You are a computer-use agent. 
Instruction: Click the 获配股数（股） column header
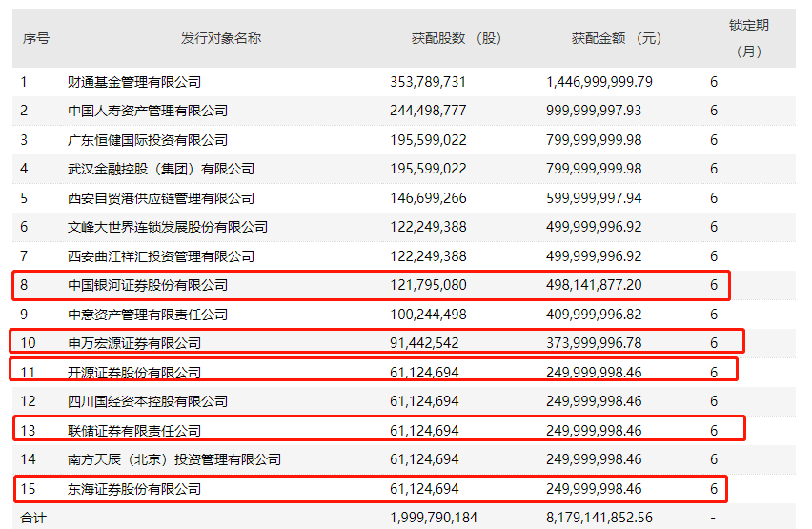(457, 38)
